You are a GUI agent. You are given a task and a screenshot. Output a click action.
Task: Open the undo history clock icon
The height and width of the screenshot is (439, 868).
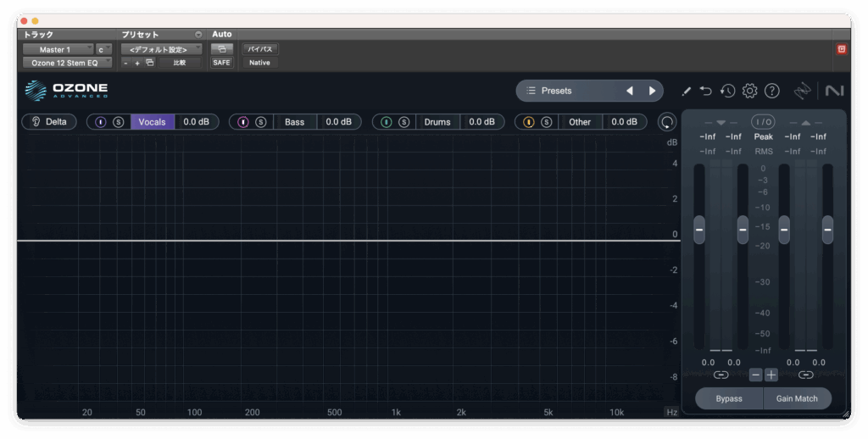click(x=727, y=91)
